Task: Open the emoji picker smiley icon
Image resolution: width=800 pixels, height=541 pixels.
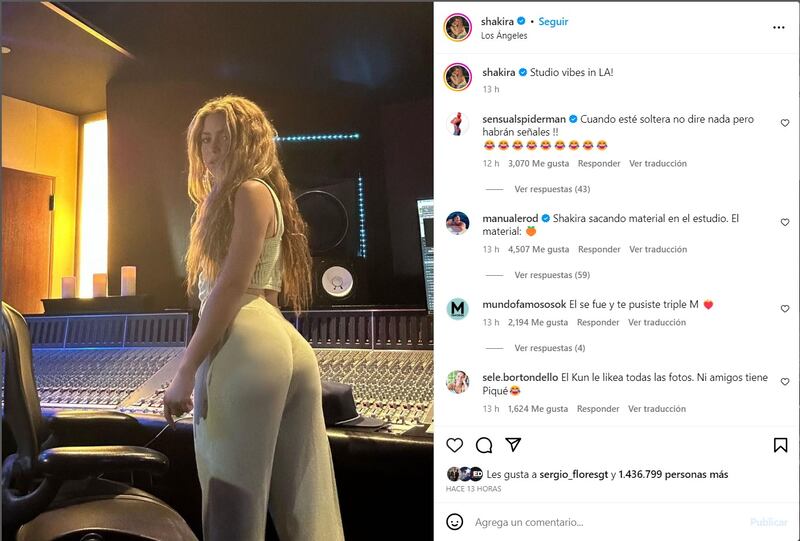Action: pos(455,522)
